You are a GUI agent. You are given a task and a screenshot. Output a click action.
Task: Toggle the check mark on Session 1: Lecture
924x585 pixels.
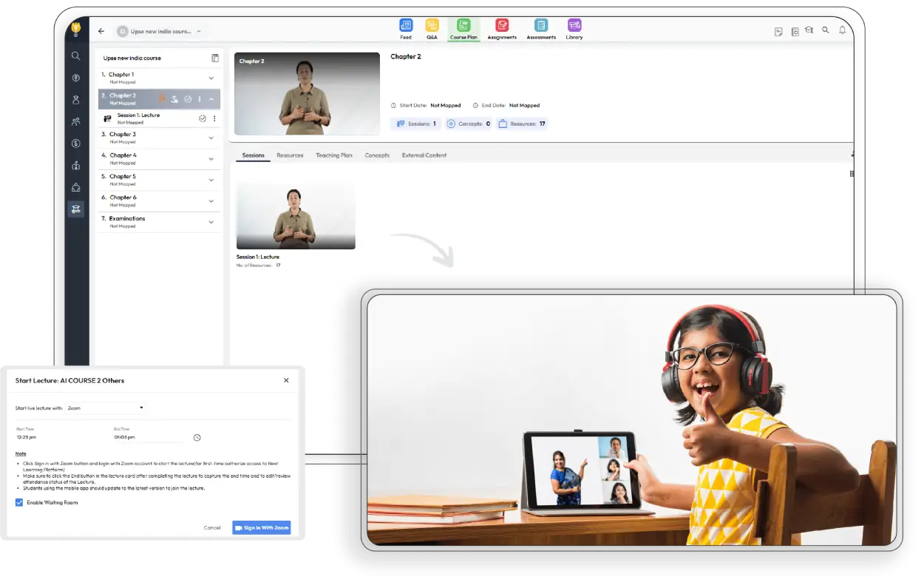tap(201, 118)
